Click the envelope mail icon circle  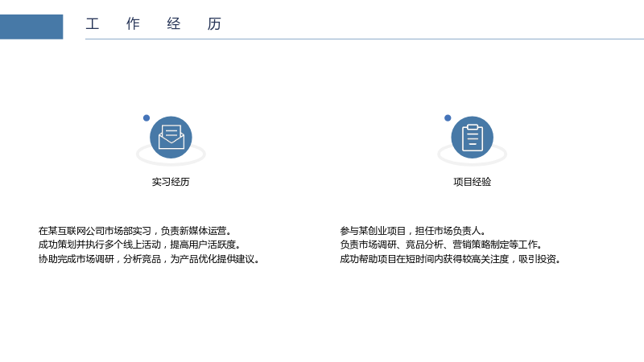(171, 137)
